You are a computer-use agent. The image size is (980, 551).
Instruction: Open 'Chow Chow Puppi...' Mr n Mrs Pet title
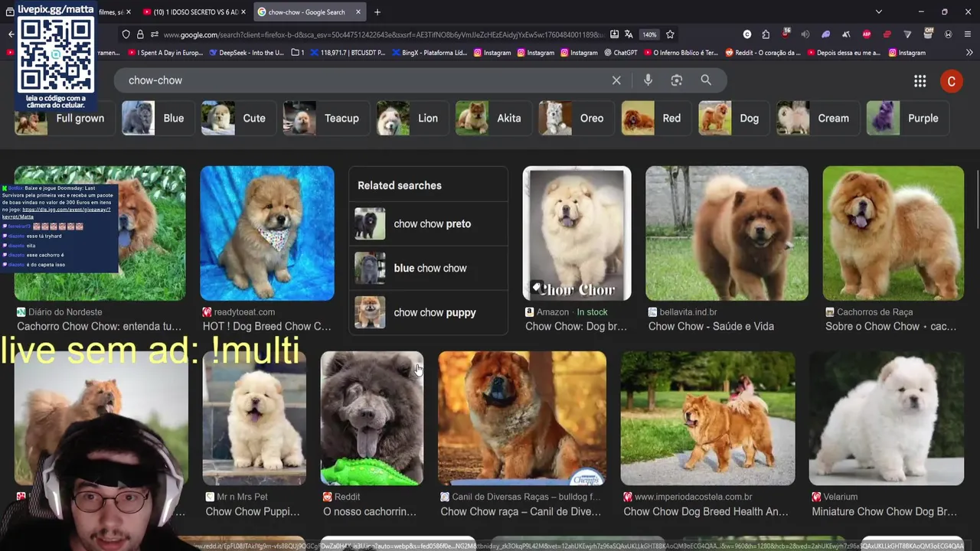[253, 511]
